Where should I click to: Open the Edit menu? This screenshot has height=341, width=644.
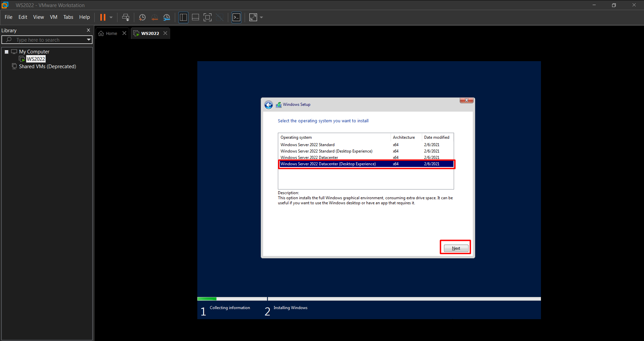23,17
